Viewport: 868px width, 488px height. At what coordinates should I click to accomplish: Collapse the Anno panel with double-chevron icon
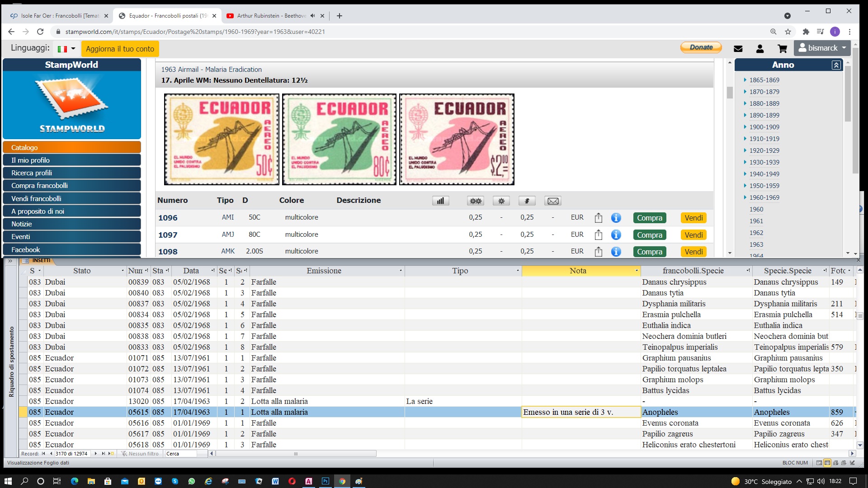[x=836, y=65]
